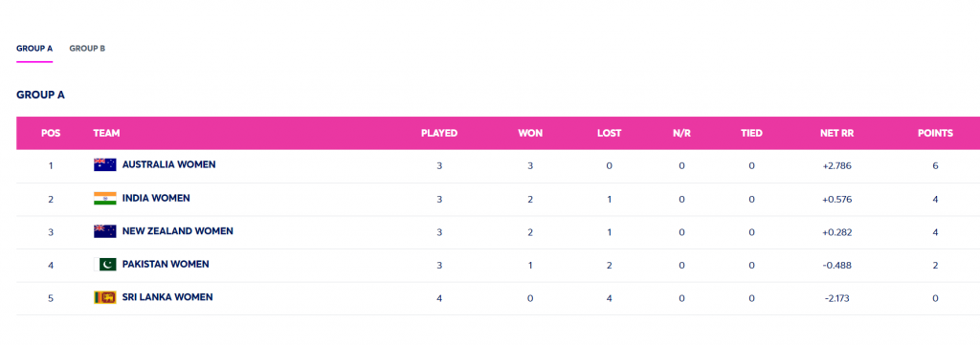Click Australia's +2.786 net run rate

837,166
